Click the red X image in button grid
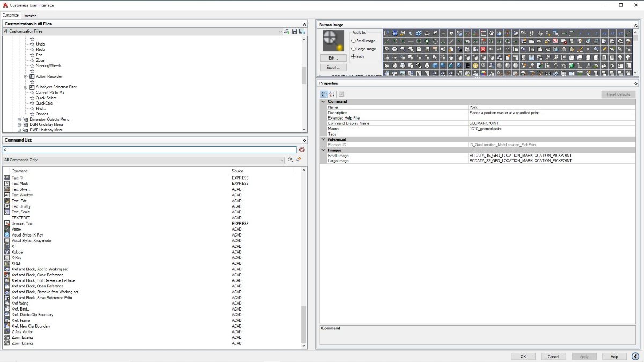Image resolution: width=644 pixels, height=362 pixels. (483, 49)
